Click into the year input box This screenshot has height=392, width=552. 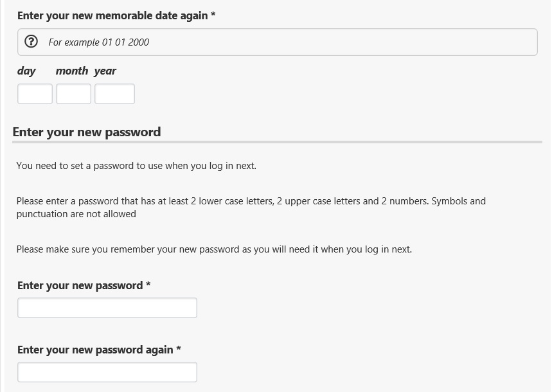click(115, 94)
